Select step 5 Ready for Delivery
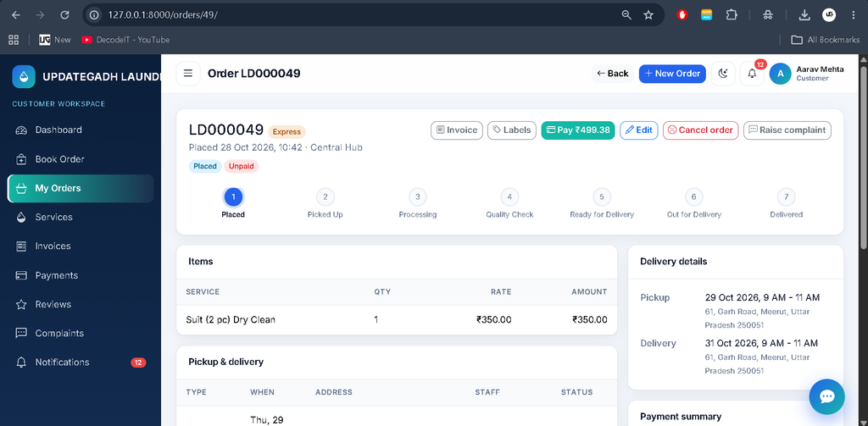 (x=602, y=197)
